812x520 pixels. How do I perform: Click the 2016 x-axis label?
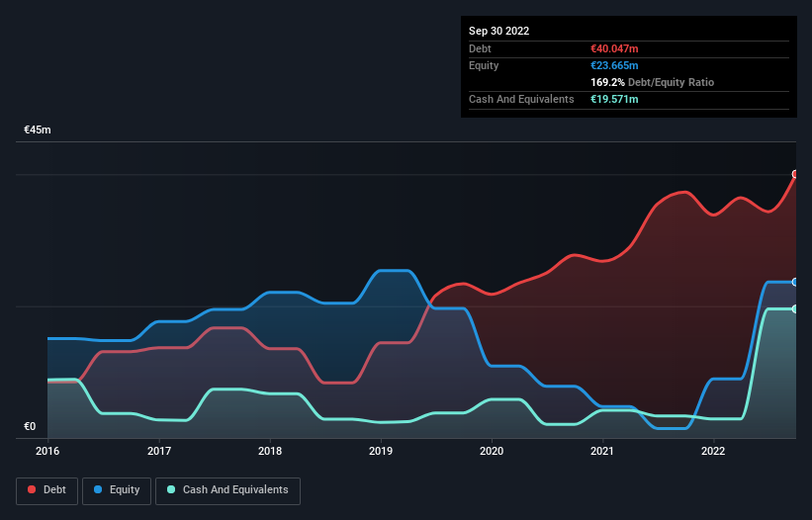[x=47, y=451]
